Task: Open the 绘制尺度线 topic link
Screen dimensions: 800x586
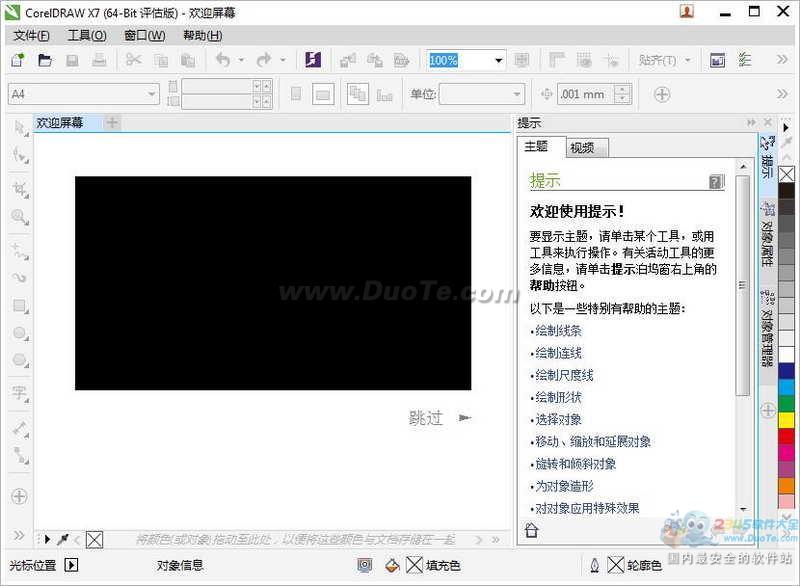Action: 564,375
